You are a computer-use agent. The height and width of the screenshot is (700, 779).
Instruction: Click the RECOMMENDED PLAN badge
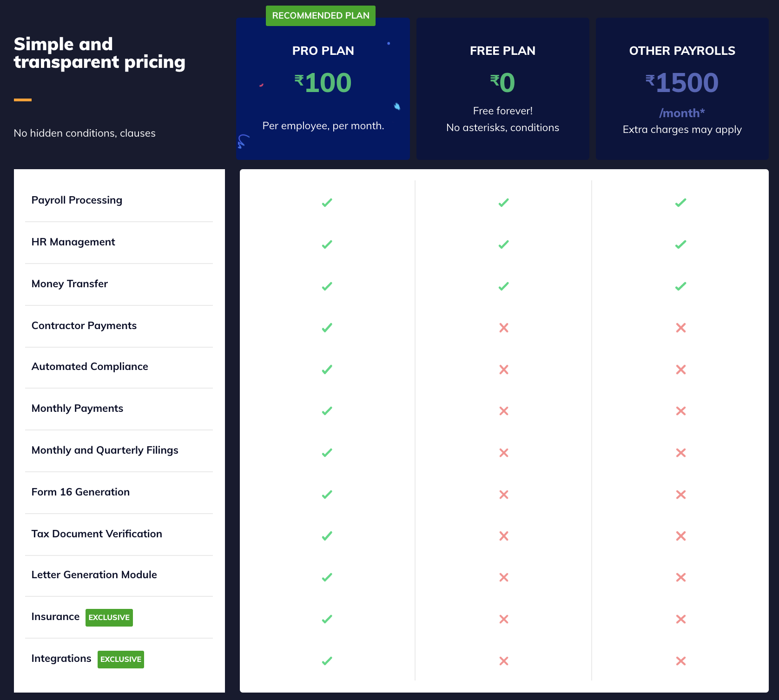pos(320,15)
